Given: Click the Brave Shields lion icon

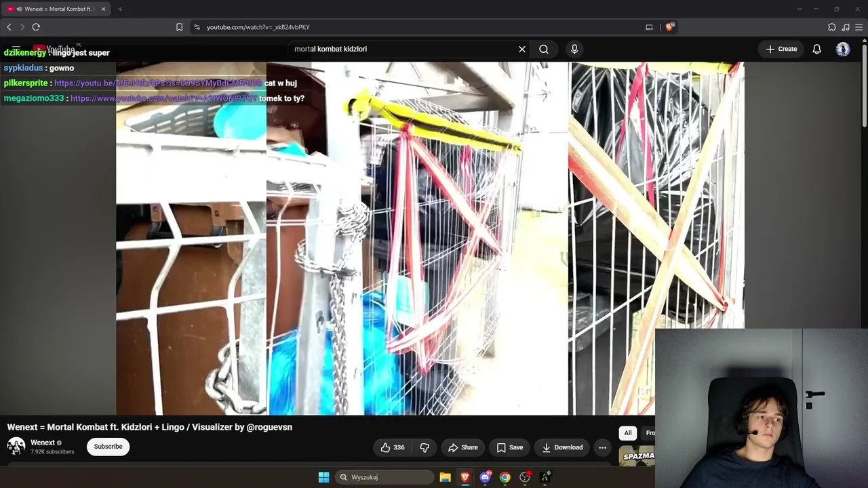Looking at the screenshot, I should coord(669,27).
